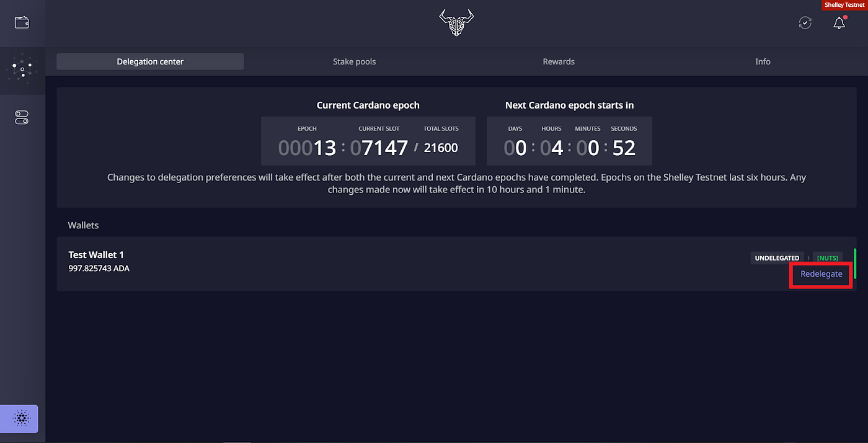The image size is (868, 443).
Task: Select the Delegation center tab
Action: coord(150,61)
